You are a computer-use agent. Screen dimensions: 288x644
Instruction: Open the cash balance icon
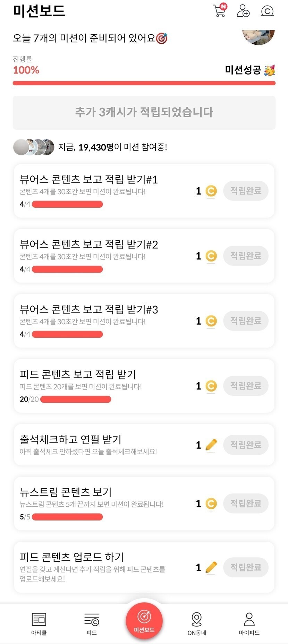click(x=267, y=11)
